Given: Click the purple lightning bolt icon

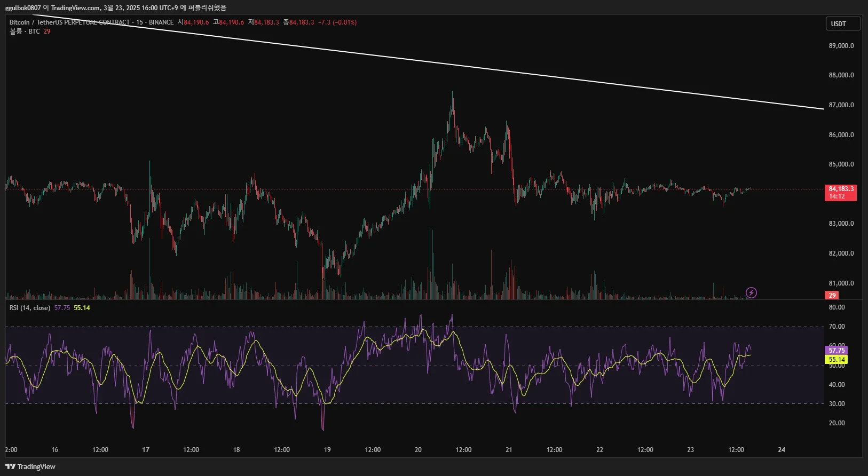Looking at the screenshot, I should coord(751,292).
